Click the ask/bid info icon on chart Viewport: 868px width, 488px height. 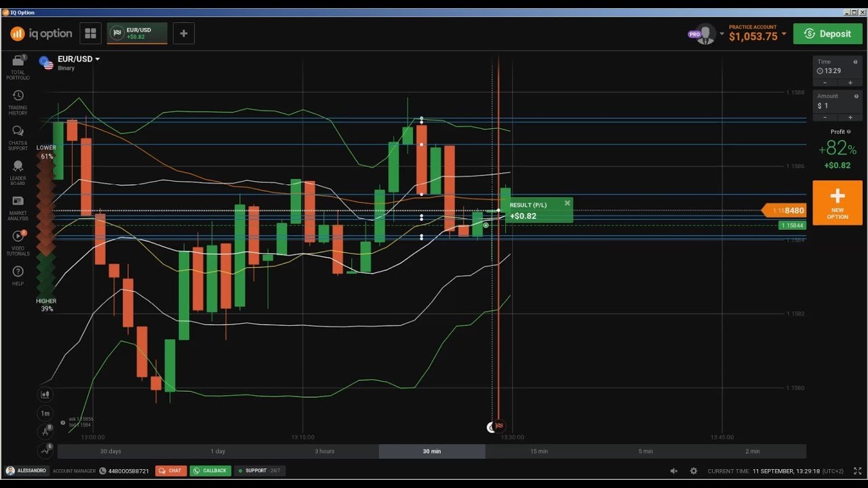[63, 422]
